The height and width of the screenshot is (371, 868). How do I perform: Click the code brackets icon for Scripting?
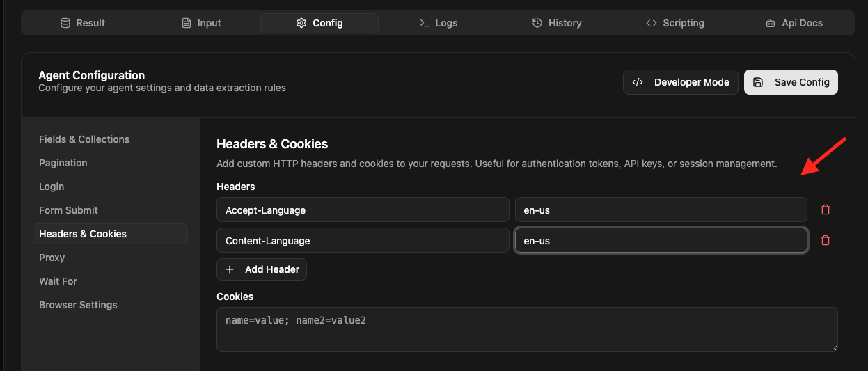652,23
